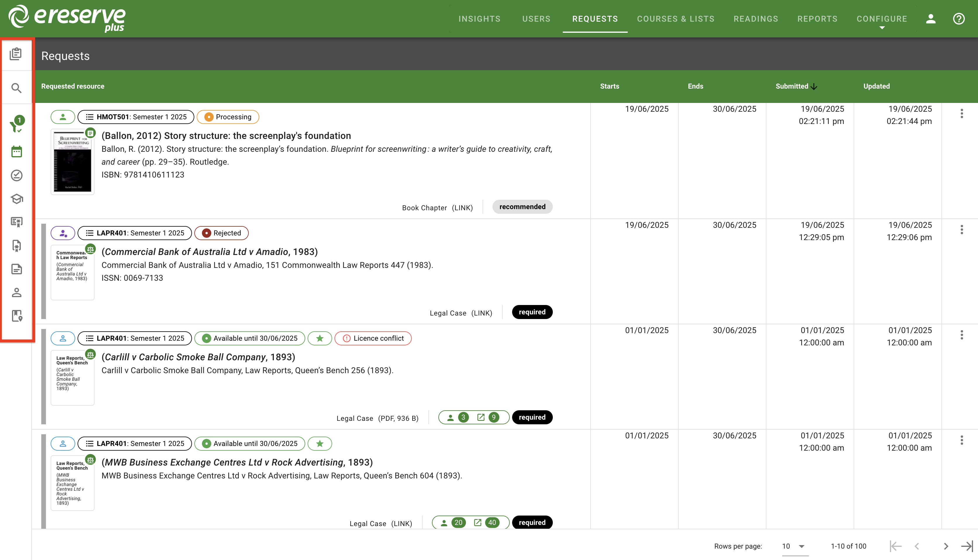Click the Processing status pill on HMOT501 request
The width and height of the screenshot is (978, 560).
click(x=228, y=117)
